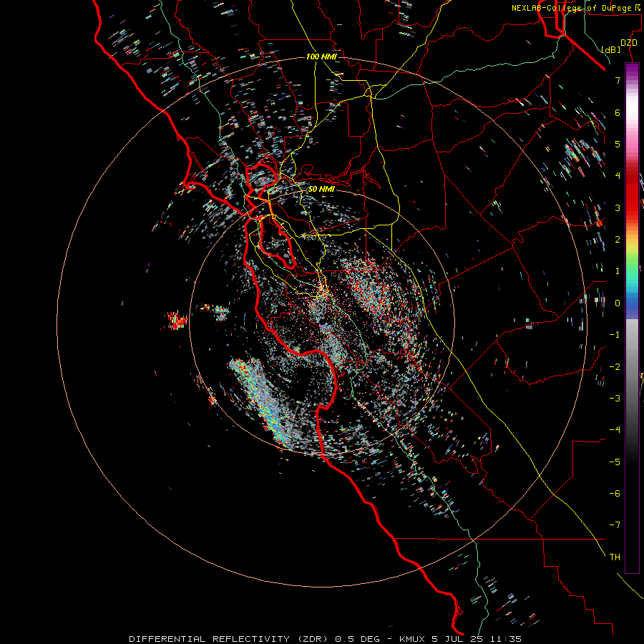Click the [dB] unit label

point(610,49)
